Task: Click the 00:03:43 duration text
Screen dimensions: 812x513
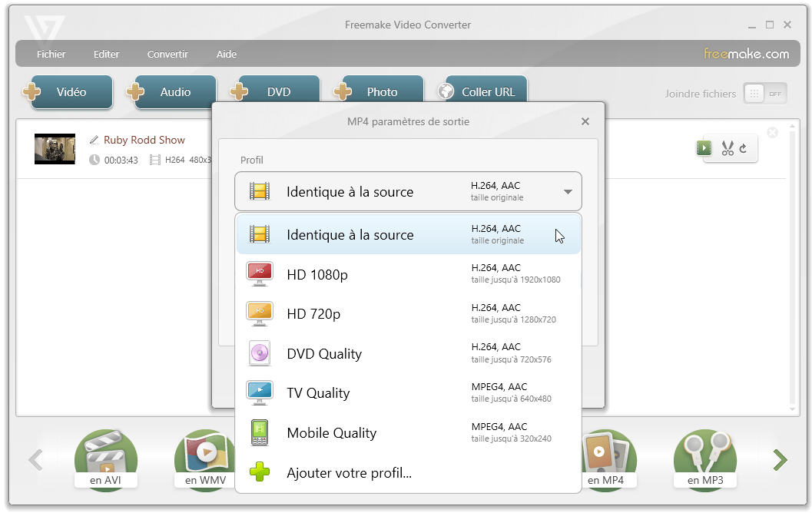Action: click(121, 160)
